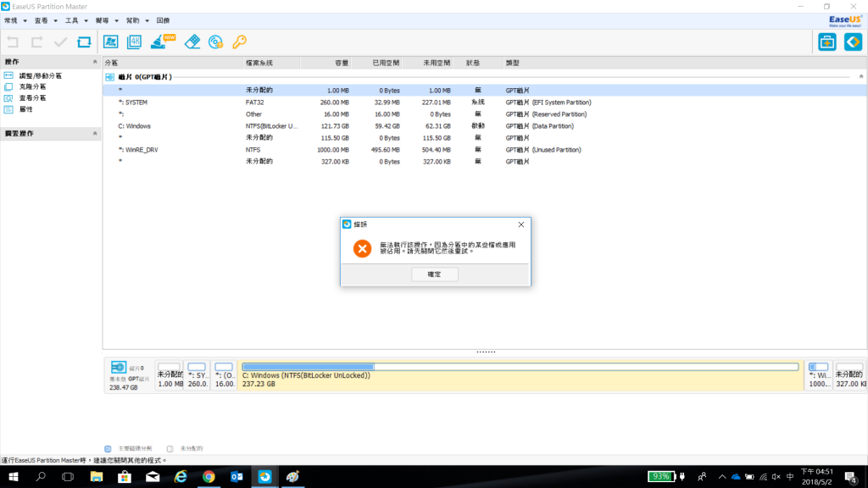Sort by the 已用空間 column header

click(x=376, y=63)
